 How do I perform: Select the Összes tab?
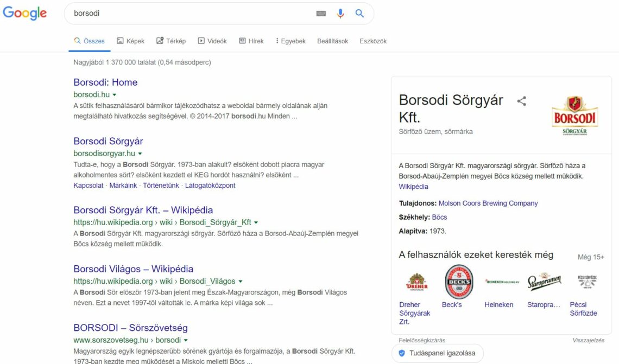click(x=89, y=41)
